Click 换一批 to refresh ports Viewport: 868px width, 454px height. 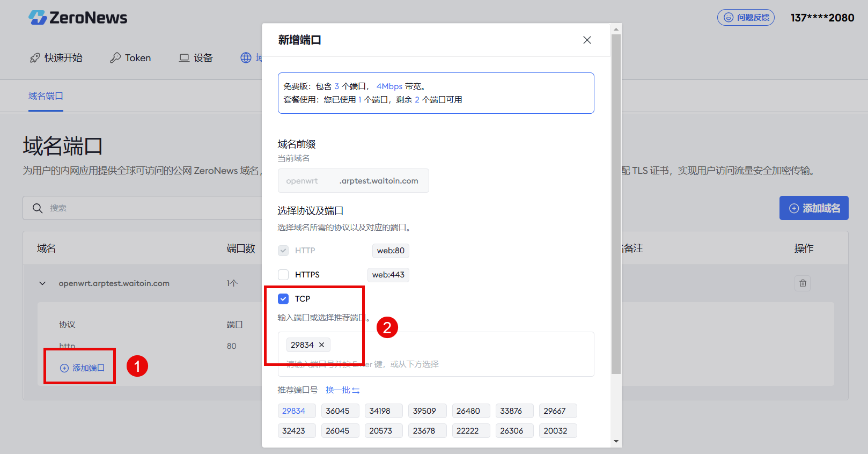(342, 390)
